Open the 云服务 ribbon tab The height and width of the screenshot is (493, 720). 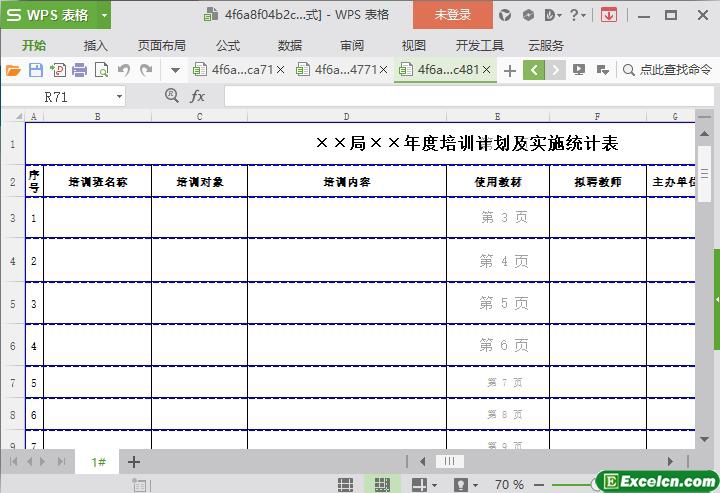546,45
